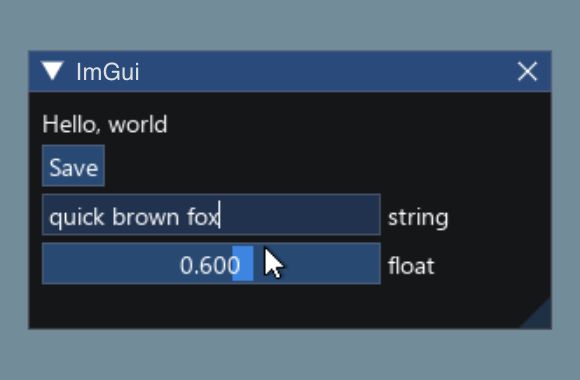This screenshot has height=380, width=580.
Task: Click the 0.600 value in the float slider
Action: tap(210, 265)
